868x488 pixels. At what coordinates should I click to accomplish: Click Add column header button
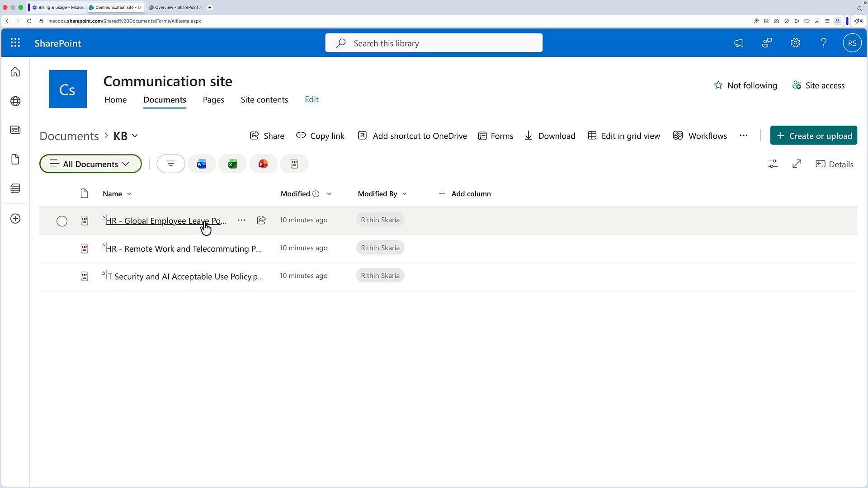[465, 194]
